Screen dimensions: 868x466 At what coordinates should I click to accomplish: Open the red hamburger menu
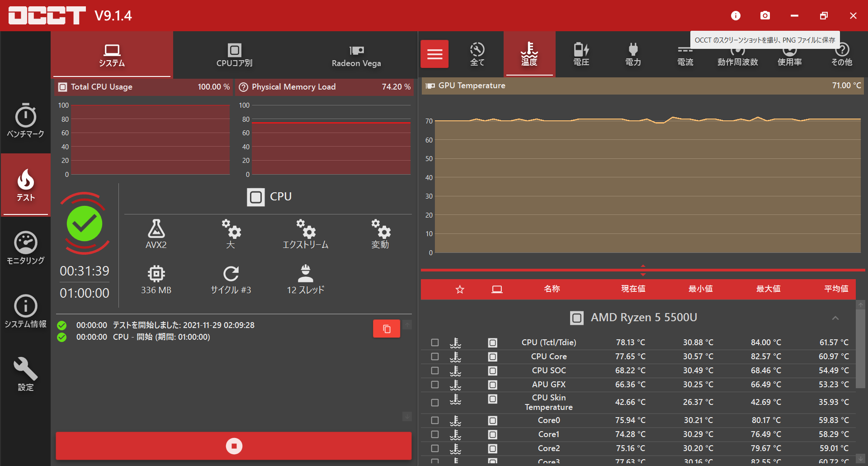click(434, 54)
